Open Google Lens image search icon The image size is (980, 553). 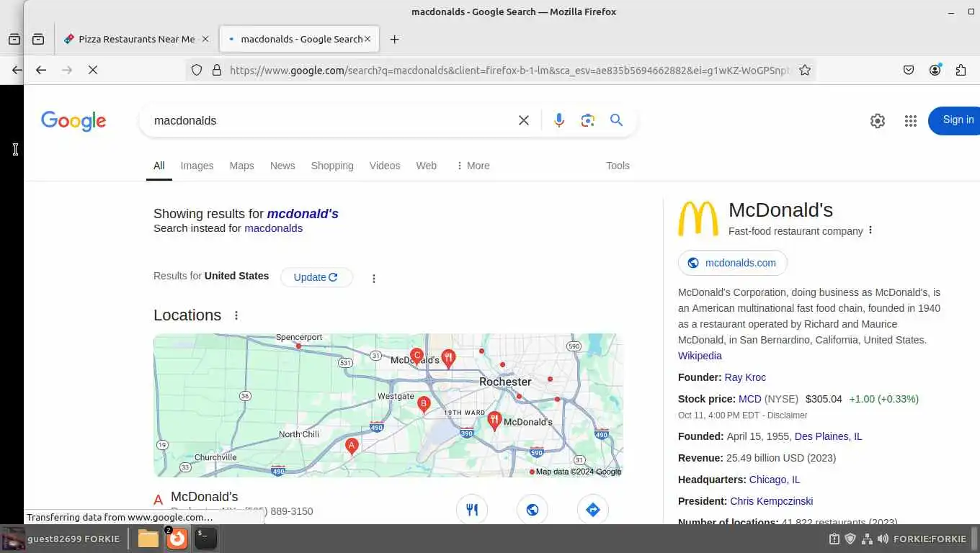click(x=587, y=120)
